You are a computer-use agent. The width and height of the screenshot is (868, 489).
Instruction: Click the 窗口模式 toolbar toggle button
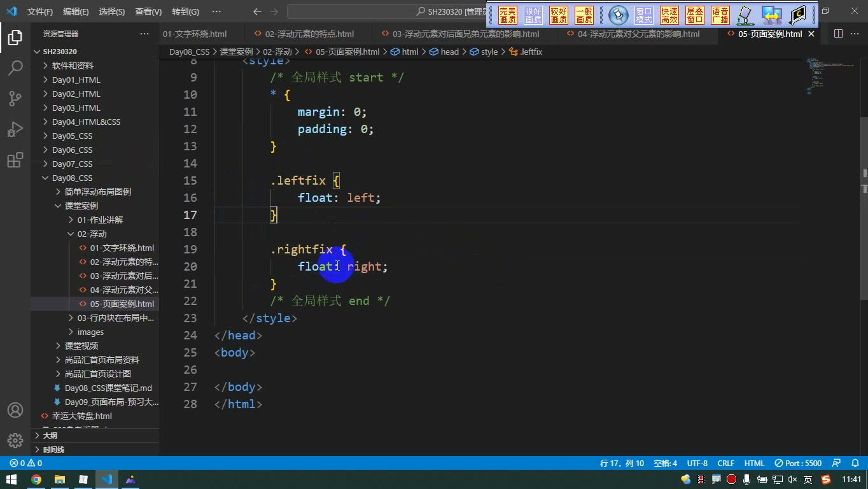(644, 15)
